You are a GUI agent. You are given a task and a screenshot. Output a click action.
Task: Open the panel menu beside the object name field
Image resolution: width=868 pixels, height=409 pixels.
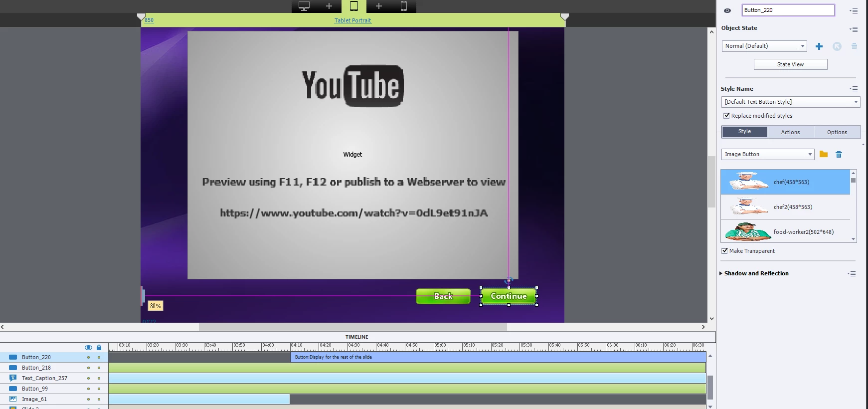[x=854, y=10]
